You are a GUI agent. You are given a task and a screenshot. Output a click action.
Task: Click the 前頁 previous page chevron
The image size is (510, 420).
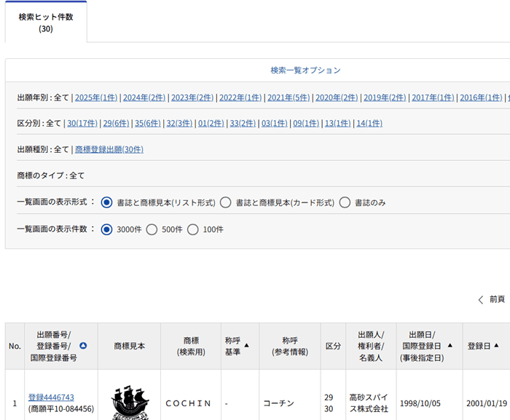481,299
